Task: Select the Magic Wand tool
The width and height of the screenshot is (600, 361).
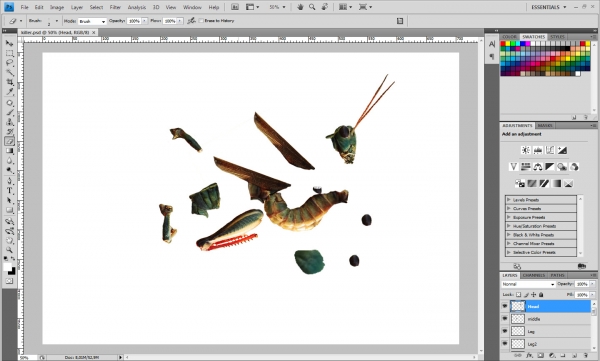Action: coord(9,72)
